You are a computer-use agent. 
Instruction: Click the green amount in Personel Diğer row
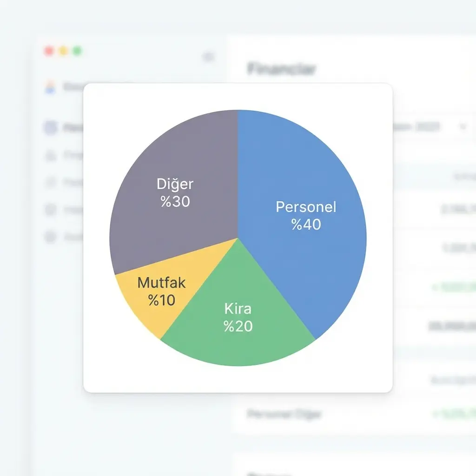coord(453,413)
